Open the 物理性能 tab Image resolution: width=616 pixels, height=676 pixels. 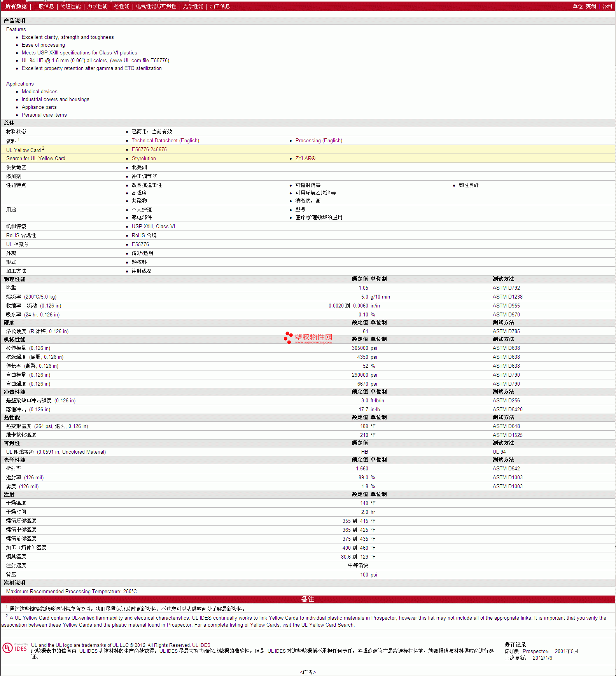pyautogui.click(x=71, y=7)
